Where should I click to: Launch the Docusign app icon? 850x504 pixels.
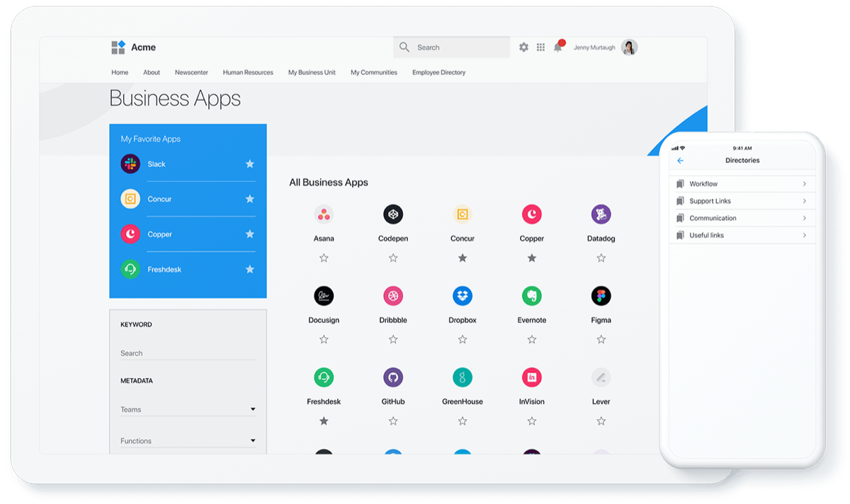click(324, 296)
